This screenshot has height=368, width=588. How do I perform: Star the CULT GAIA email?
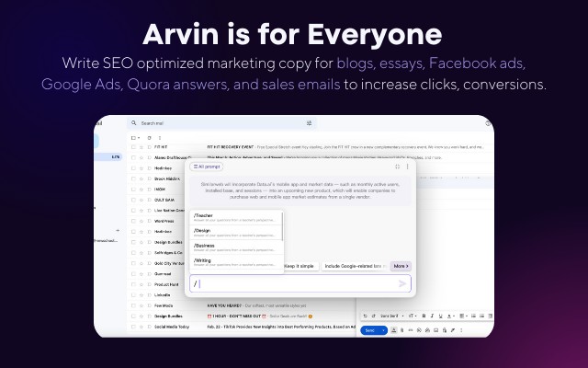click(141, 200)
